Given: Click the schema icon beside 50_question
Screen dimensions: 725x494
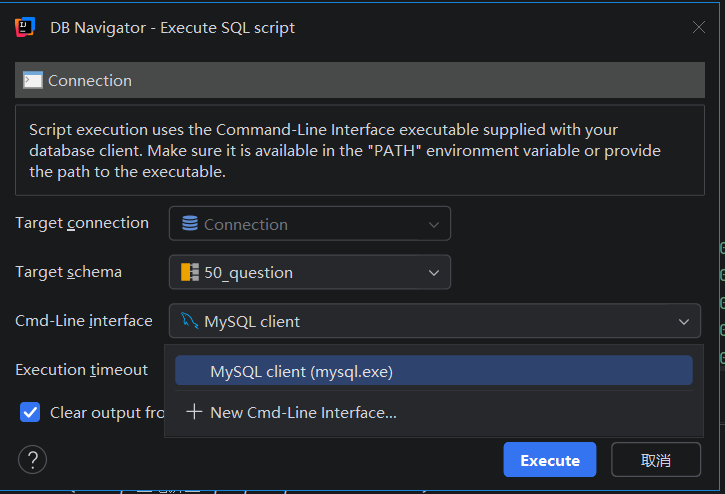Looking at the screenshot, I should [190, 272].
